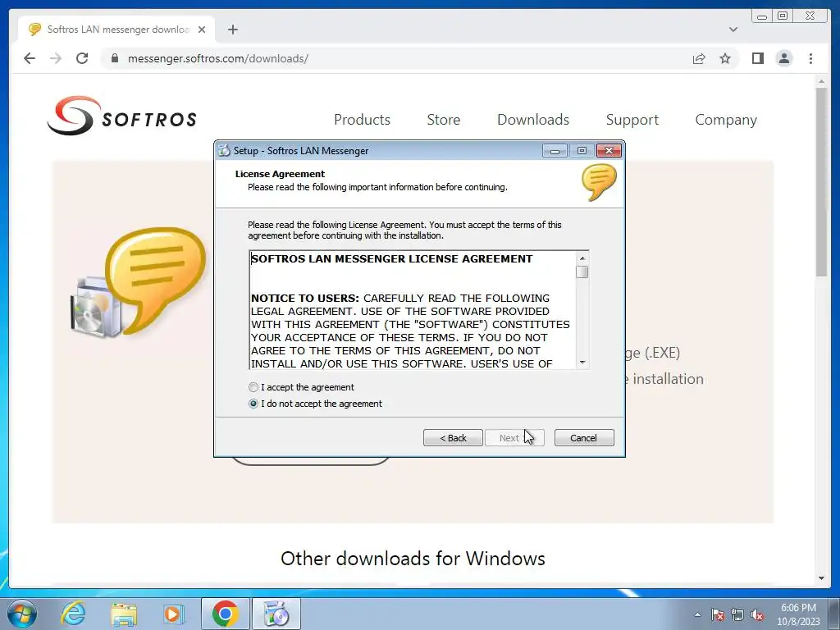840x630 pixels.
Task: Reload the Softros downloads page
Action: pos(82,58)
